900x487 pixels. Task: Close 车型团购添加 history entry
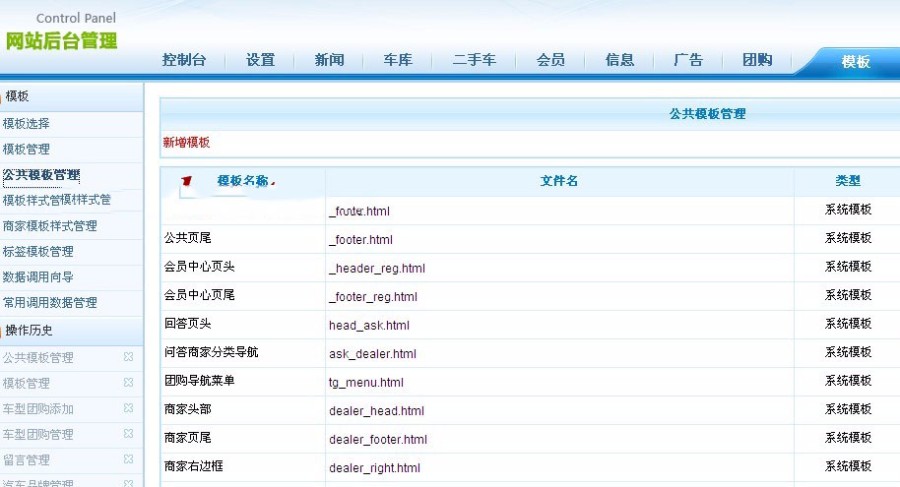[128, 408]
